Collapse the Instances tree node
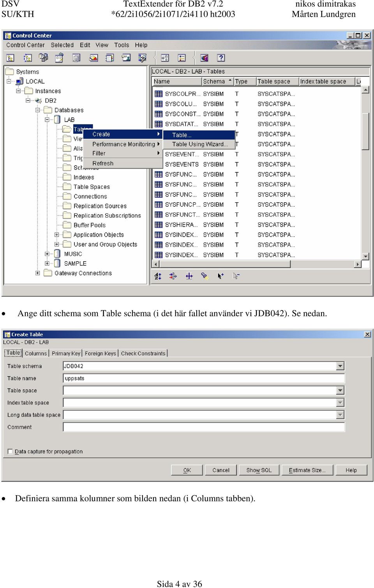374x588 pixels. [18, 91]
